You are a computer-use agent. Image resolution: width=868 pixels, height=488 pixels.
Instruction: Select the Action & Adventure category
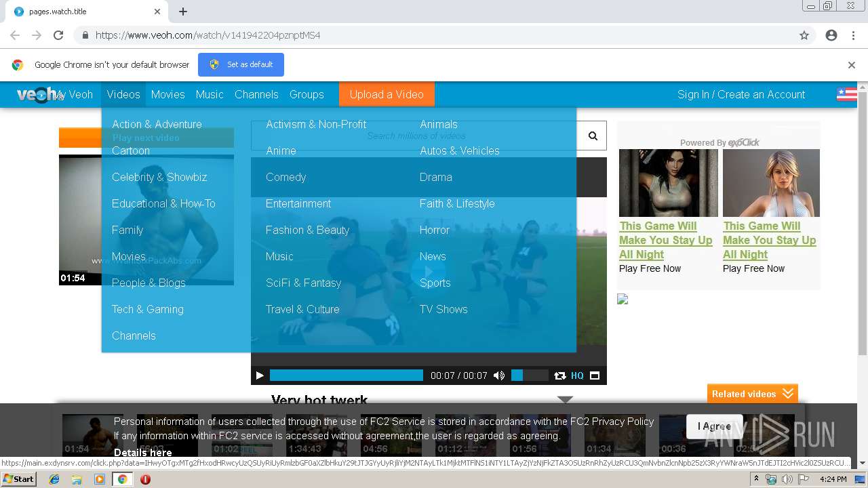coord(157,124)
